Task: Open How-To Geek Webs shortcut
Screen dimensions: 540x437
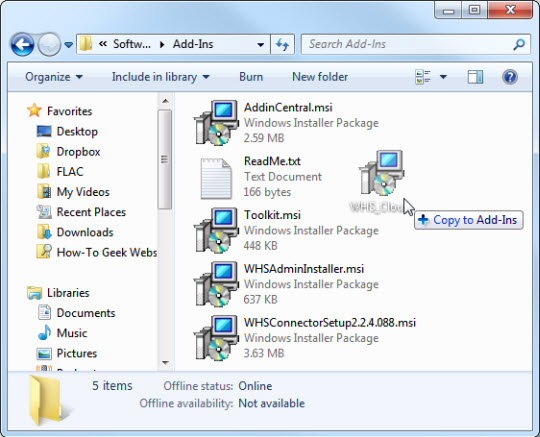Action: pyautogui.click(x=107, y=252)
